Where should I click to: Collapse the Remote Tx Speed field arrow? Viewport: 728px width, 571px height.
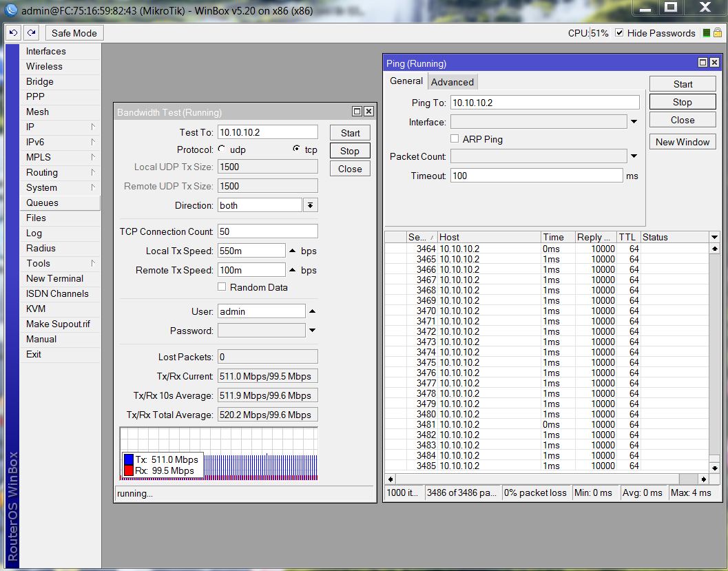[x=292, y=270]
